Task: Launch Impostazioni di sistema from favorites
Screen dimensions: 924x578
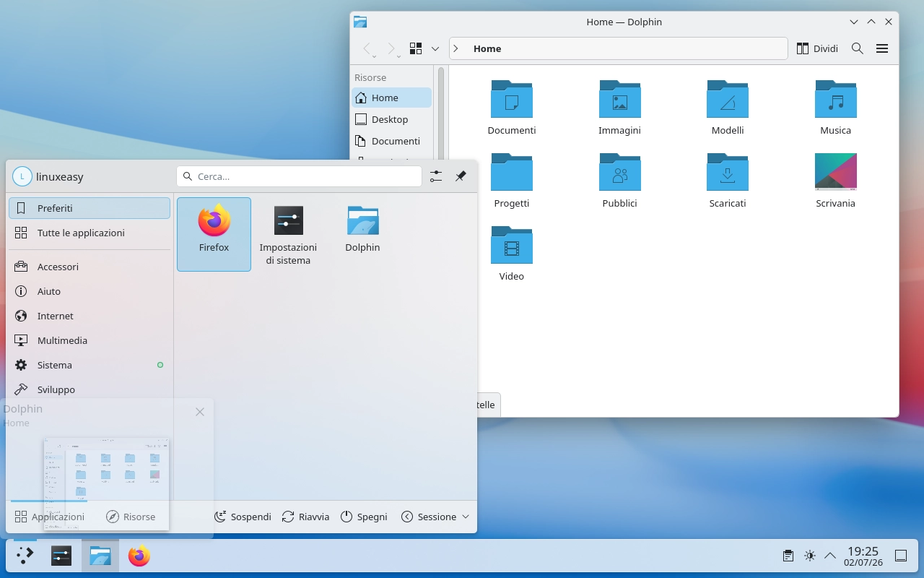Action: click(x=288, y=234)
